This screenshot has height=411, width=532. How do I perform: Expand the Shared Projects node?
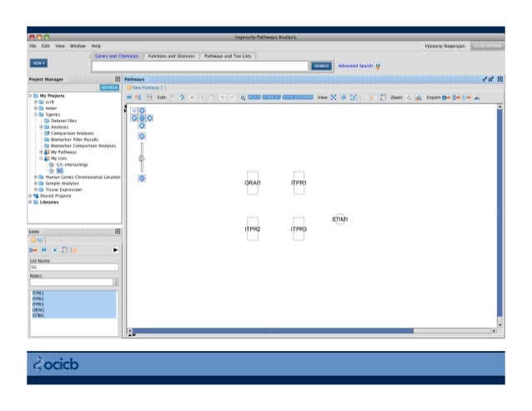tap(30, 196)
